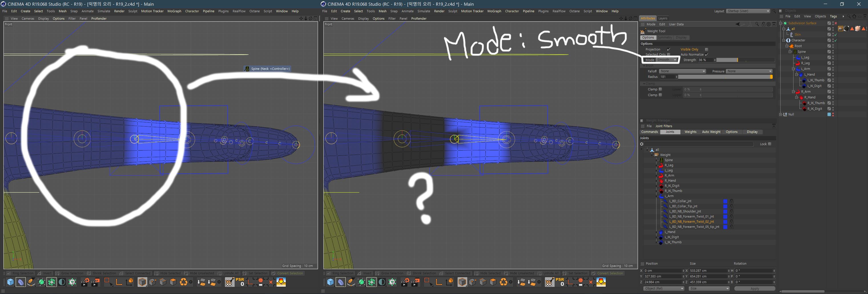
Task: Toggle the Projection checkbox
Action: pos(669,50)
